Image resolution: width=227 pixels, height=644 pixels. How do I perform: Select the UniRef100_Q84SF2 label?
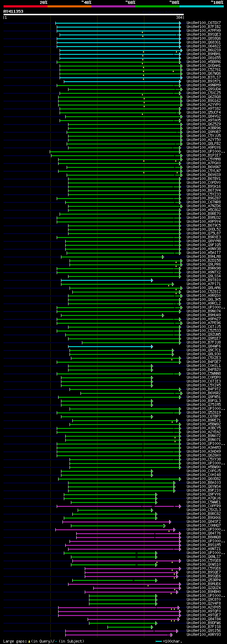click(x=204, y=522)
